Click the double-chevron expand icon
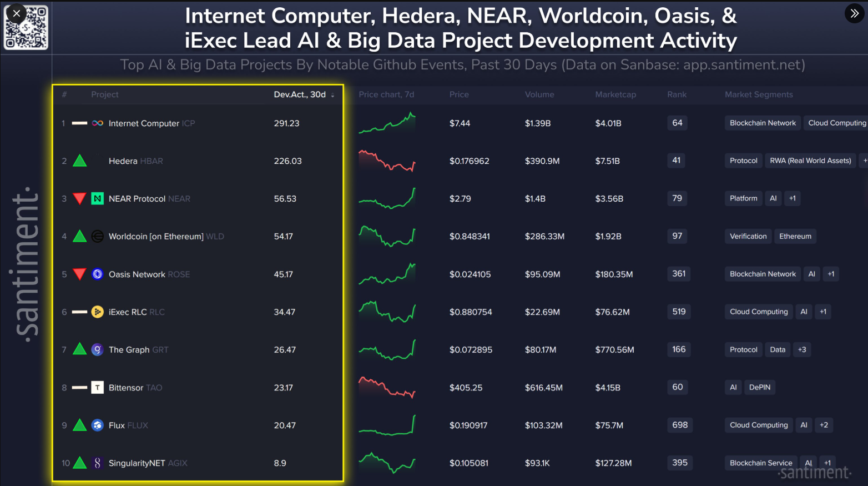868x486 pixels. coord(854,13)
